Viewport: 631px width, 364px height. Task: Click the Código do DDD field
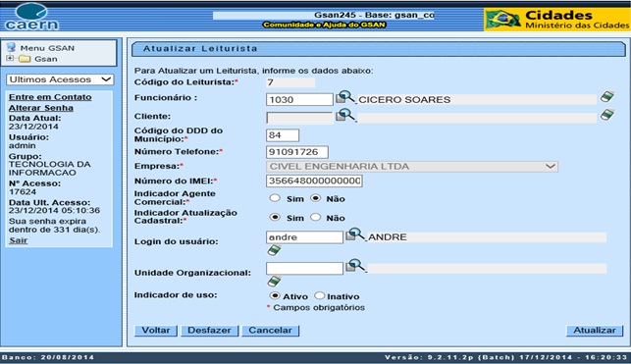click(x=283, y=135)
